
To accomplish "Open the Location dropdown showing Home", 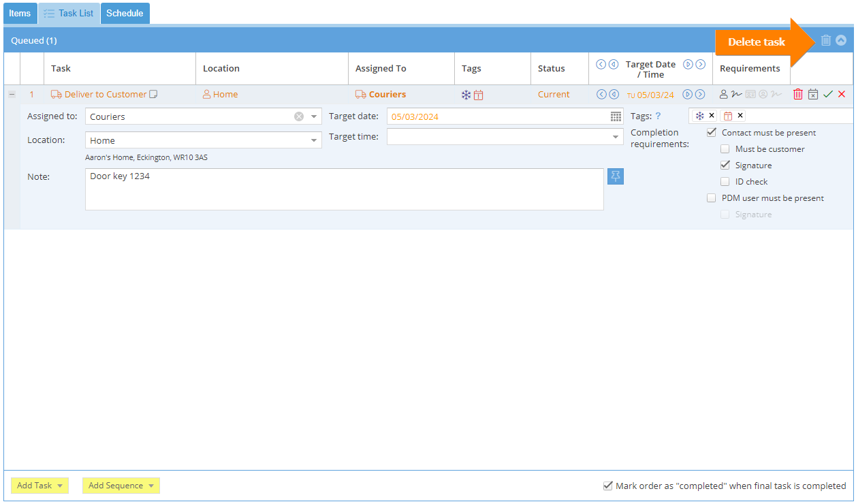I will pyautogui.click(x=314, y=140).
